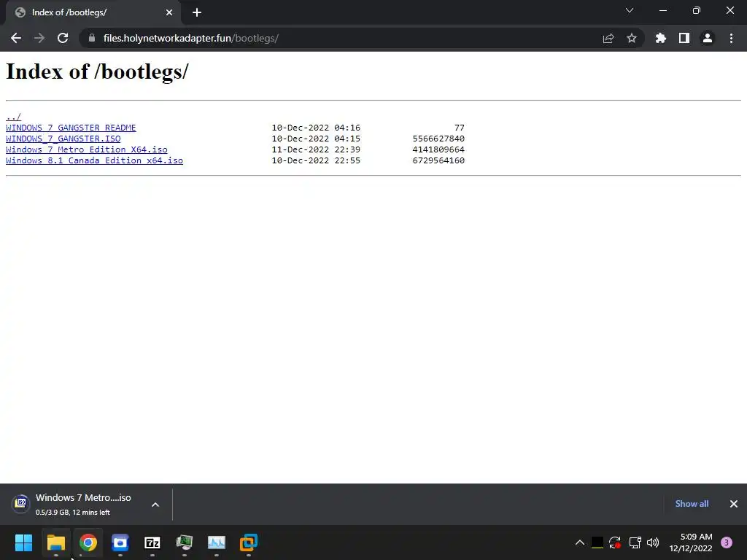The image size is (747, 560).
Task: Open the WINDOWS_7_GANGSTER_README link
Action: (x=71, y=128)
